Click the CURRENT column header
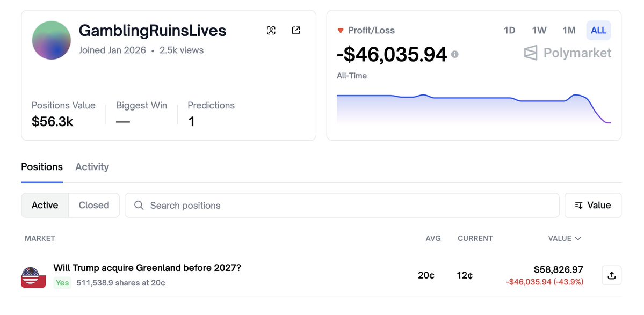The width and height of the screenshot is (644, 315). pyautogui.click(x=475, y=238)
